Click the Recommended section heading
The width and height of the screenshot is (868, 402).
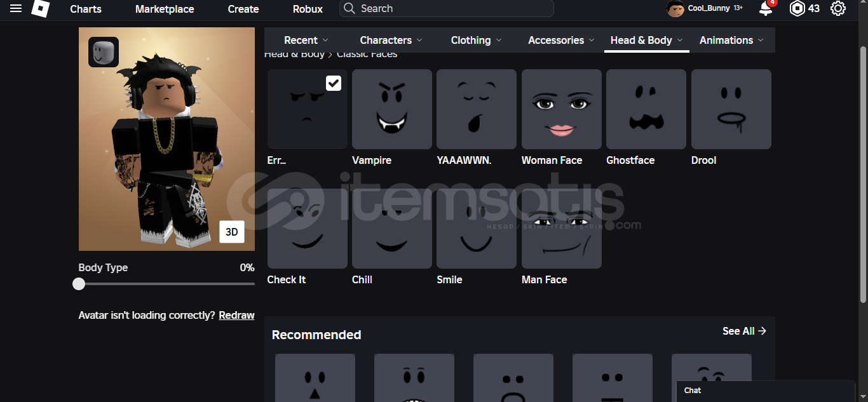pos(316,335)
